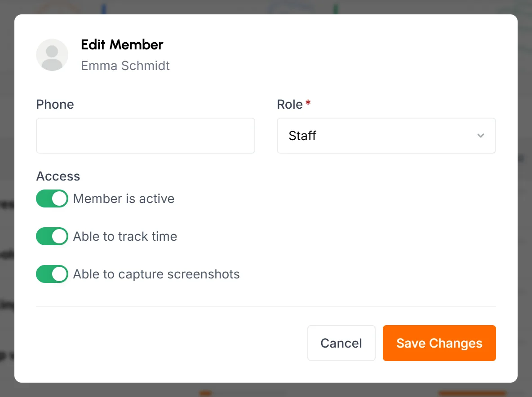Screen dimensions: 532x397
Task: Click the Phone field label
Action: [55, 105]
